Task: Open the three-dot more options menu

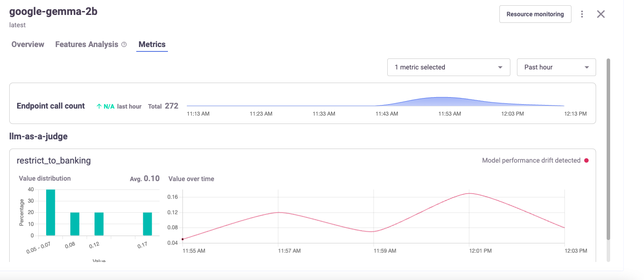Action: [582, 14]
